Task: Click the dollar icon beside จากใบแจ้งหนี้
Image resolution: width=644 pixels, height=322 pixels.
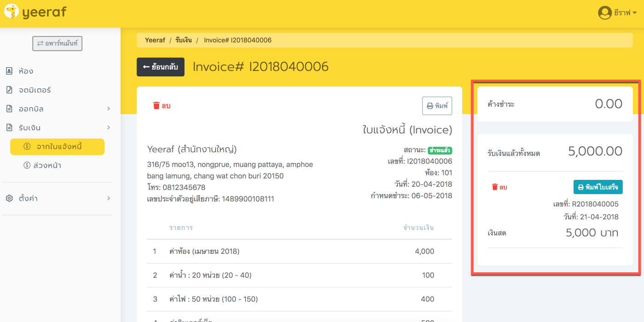Action: click(x=27, y=146)
